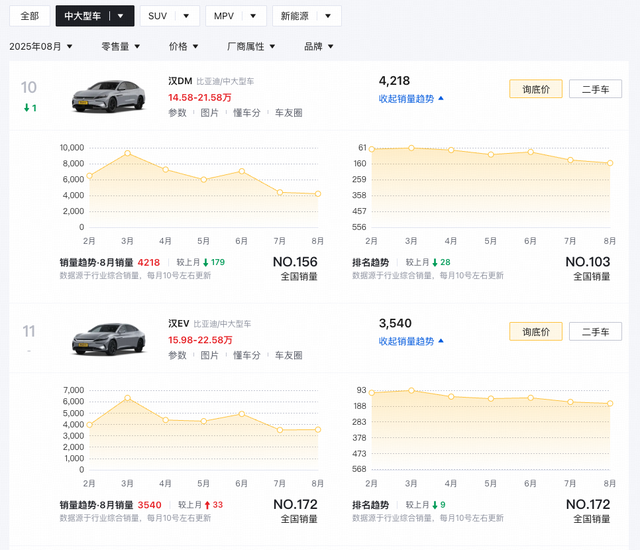The image size is (640, 550).
Task: Select the 新能源 category tab
Action: coord(306,16)
